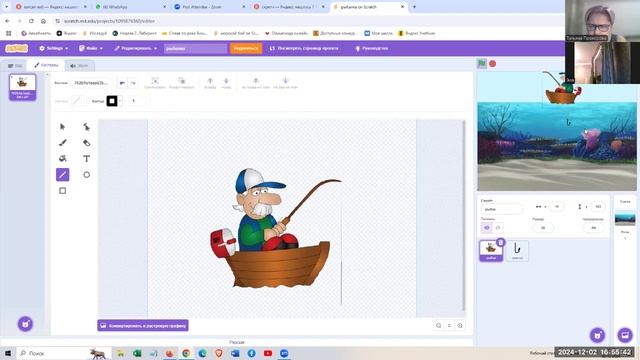
Task: Switch to the Code tab
Action: 15,65
